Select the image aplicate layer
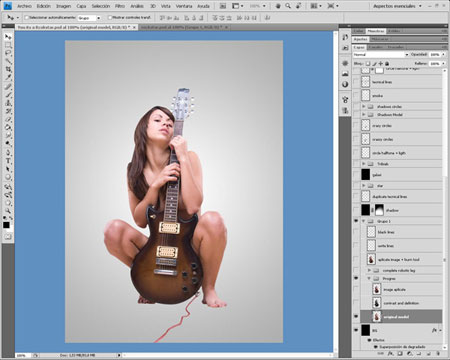Image resolution: width=450 pixels, height=360 pixels. pyautogui.click(x=407, y=289)
